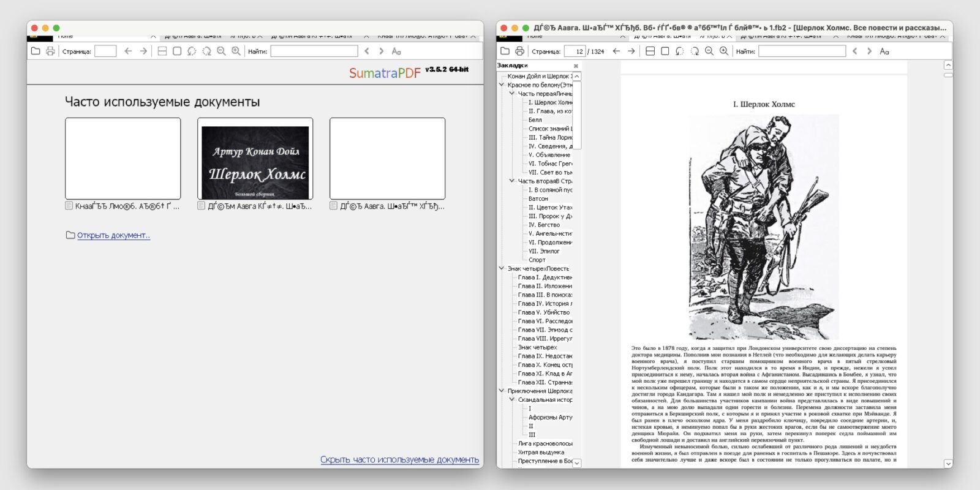Toggle match case next to the reader search field
The width and height of the screenshot is (980, 490).
pyautogui.click(x=884, y=51)
